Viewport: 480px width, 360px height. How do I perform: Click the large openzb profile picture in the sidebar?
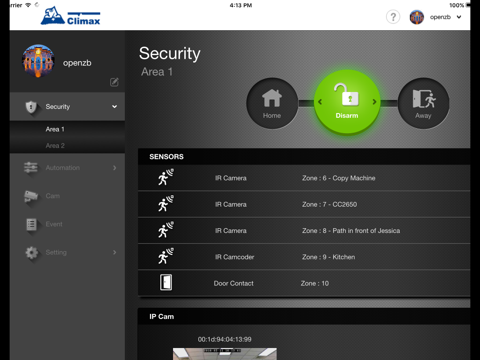[x=38, y=61]
